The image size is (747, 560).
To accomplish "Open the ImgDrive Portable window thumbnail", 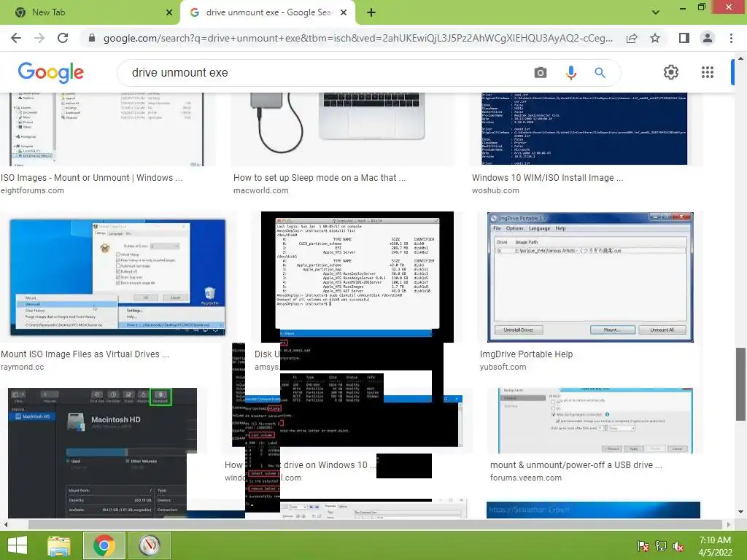I will (590, 277).
